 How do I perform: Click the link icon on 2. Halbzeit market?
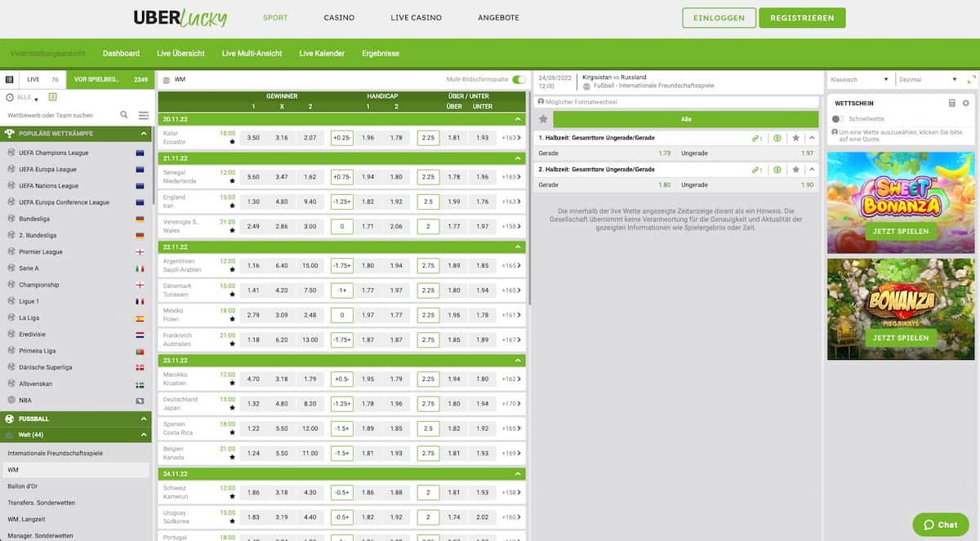(757, 170)
